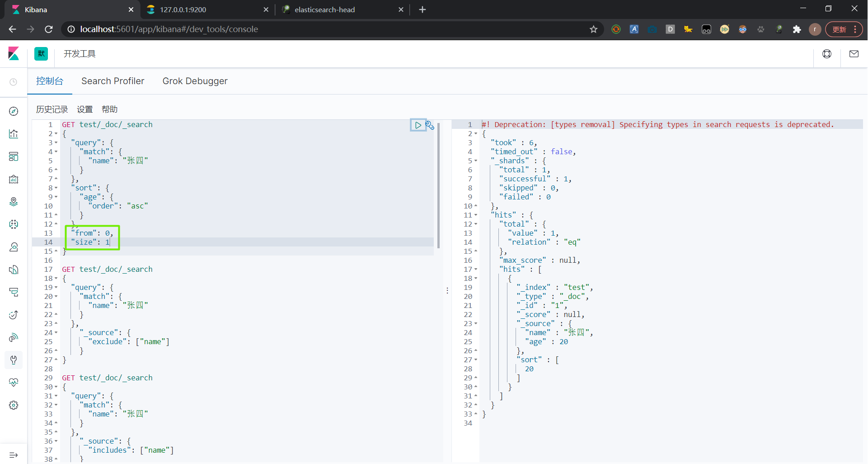The width and height of the screenshot is (868, 464).
Task: Open Maps icon in sidebar
Action: (14, 202)
